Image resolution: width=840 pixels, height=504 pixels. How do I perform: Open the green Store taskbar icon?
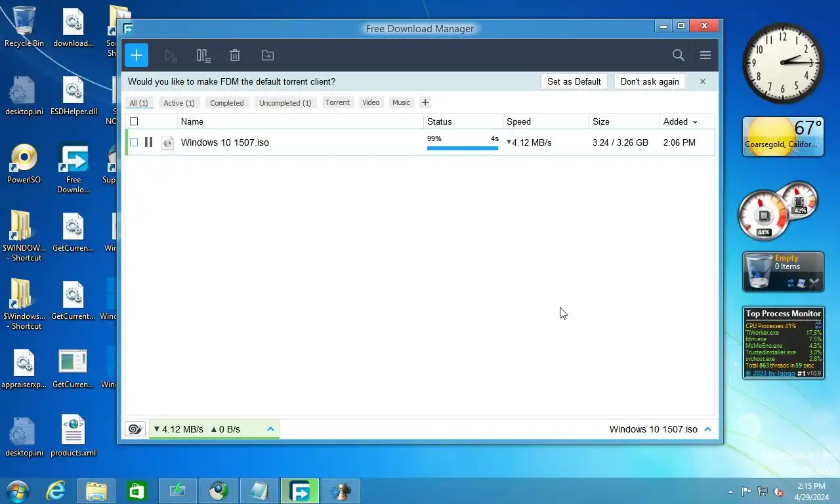(137, 491)
